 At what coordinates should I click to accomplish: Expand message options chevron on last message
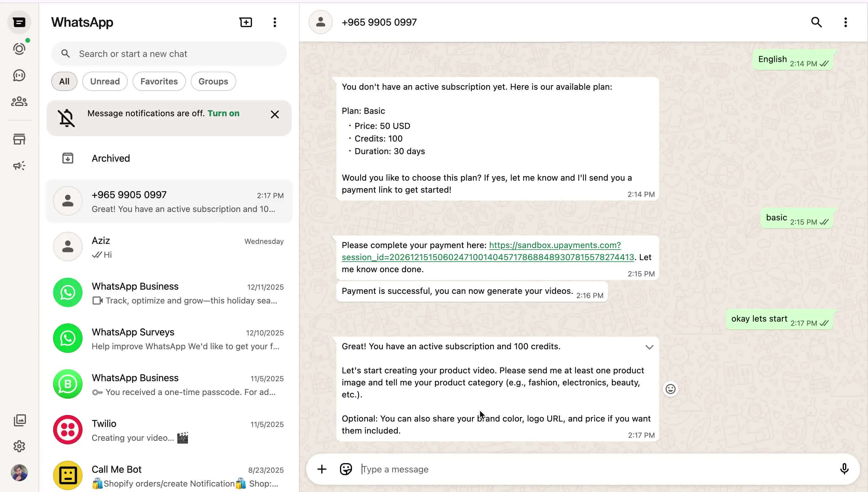tap(649, 347)
